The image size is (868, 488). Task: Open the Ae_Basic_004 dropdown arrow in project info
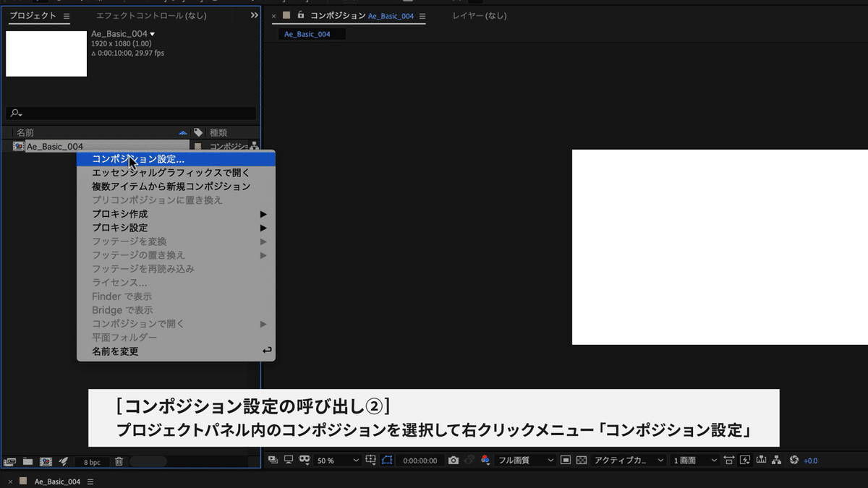152,34
